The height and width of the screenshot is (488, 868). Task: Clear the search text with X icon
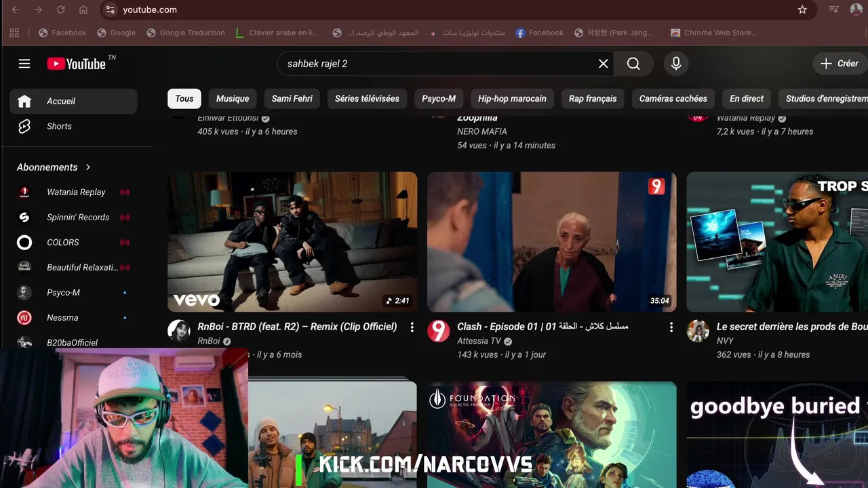pyautogui.click(x=603, y=64)
